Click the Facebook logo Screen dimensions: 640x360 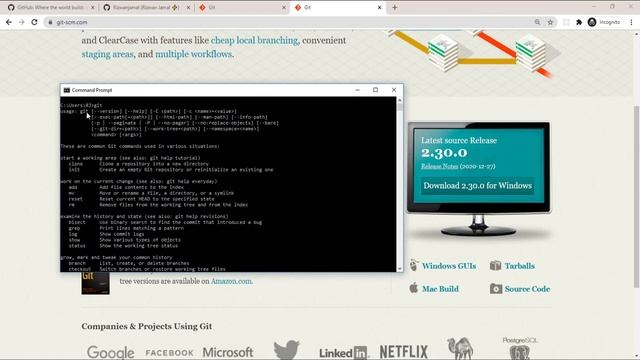pyautogui.click(x=169, y=353)
